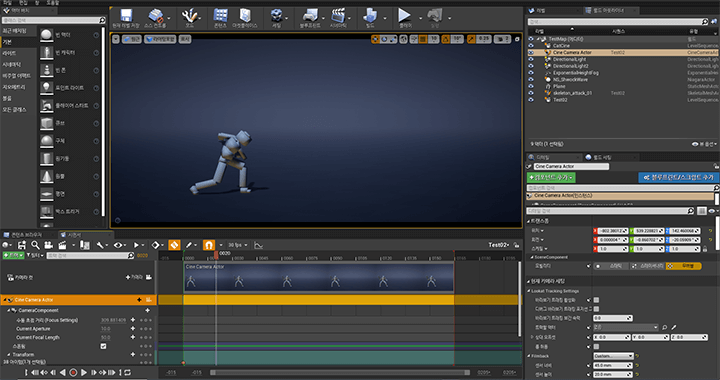
Task: Select the translate gizmo in viewport
Action: (376, 39)
